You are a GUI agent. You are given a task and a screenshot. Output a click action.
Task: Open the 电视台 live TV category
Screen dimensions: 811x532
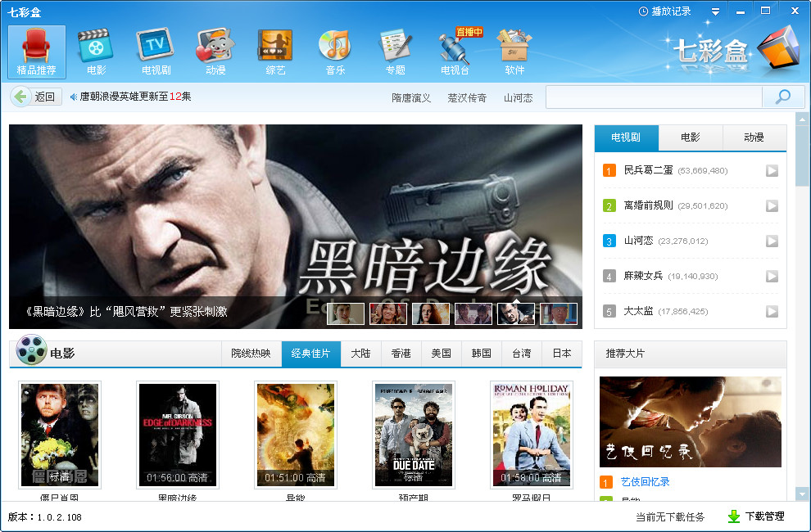pos(455,52)
